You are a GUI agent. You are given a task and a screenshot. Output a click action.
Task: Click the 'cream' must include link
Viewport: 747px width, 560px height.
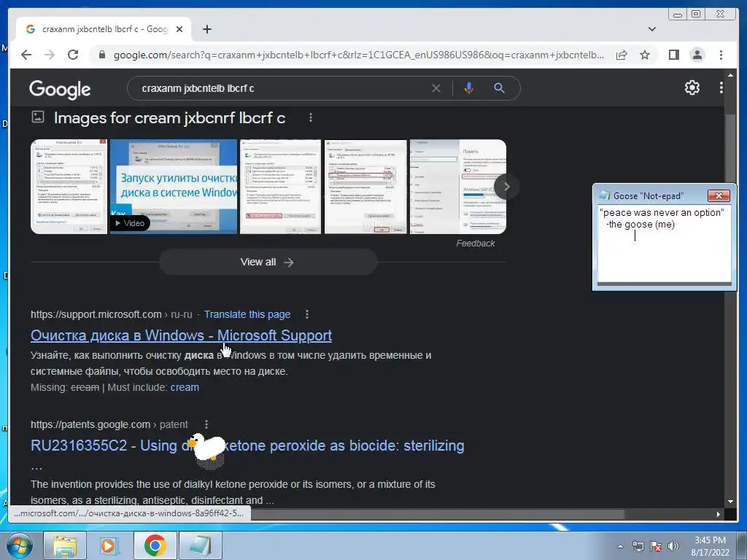[185, 387]
